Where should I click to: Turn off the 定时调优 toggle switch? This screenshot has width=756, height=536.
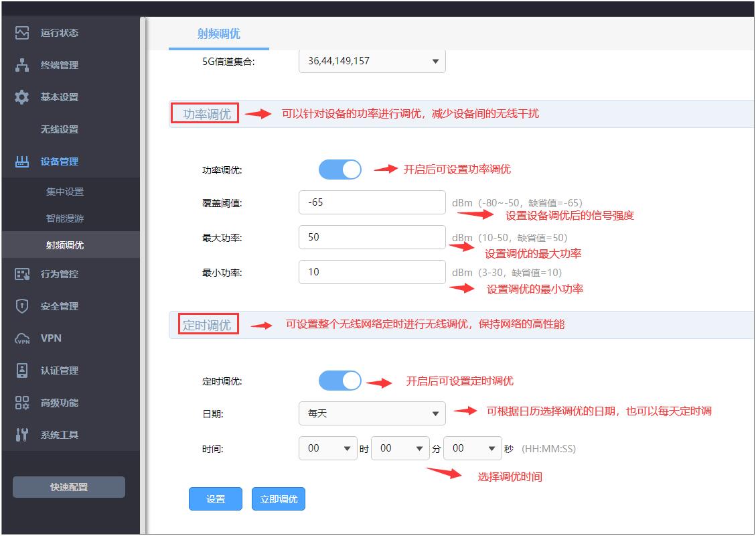pos(340,381)
